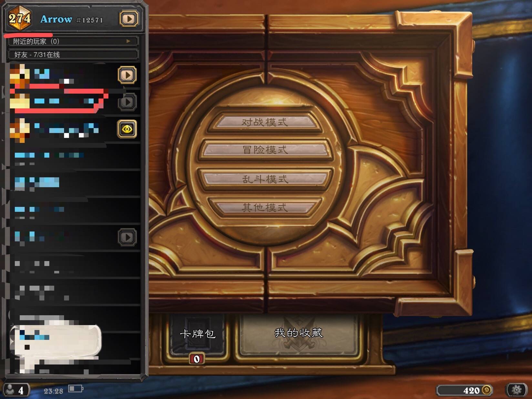Click the 附近的玩家 expand arrow

coord(128,41)
